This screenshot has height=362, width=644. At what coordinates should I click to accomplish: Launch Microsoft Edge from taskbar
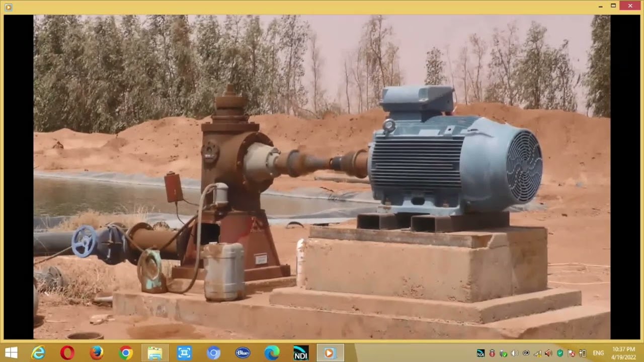[272, 353]
